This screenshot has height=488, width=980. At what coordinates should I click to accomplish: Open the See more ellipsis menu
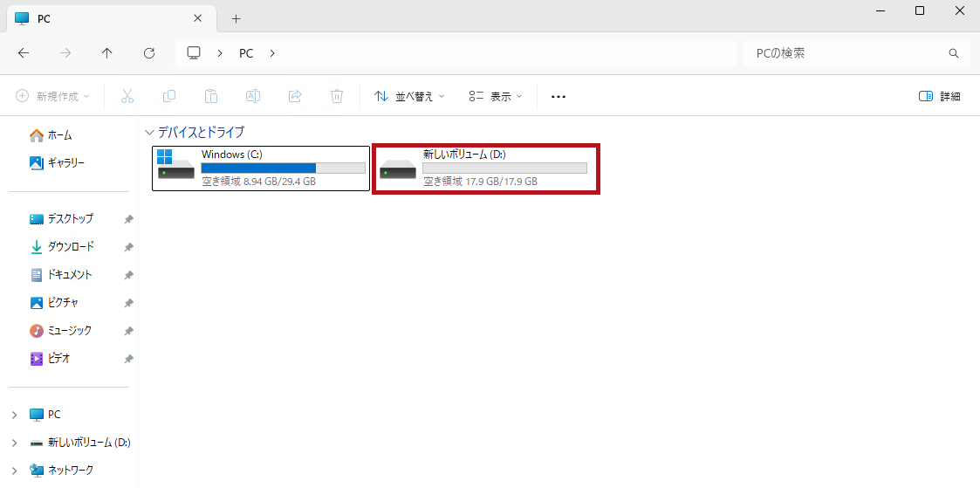[x=559, y=96]
